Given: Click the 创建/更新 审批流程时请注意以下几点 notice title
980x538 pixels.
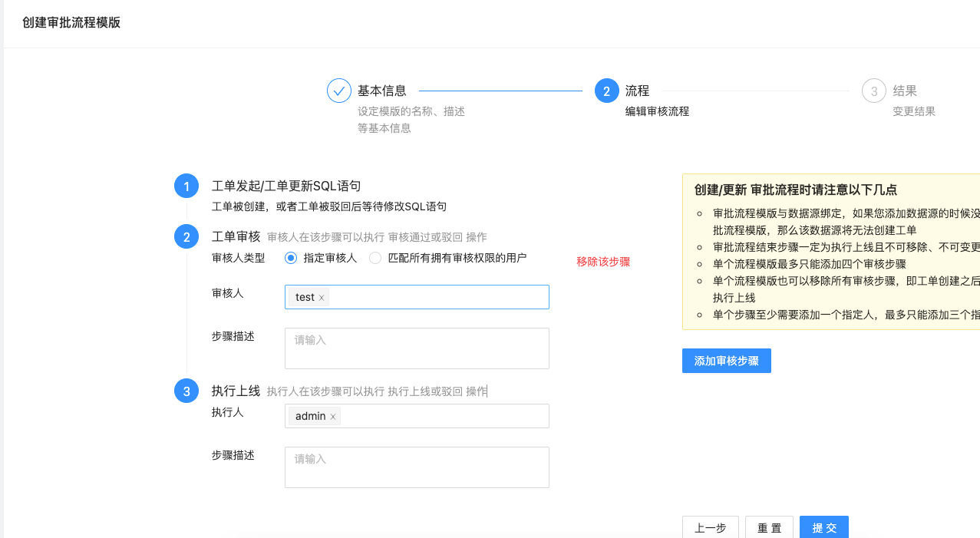Looking at the screenshot, I should coord(796,190).
